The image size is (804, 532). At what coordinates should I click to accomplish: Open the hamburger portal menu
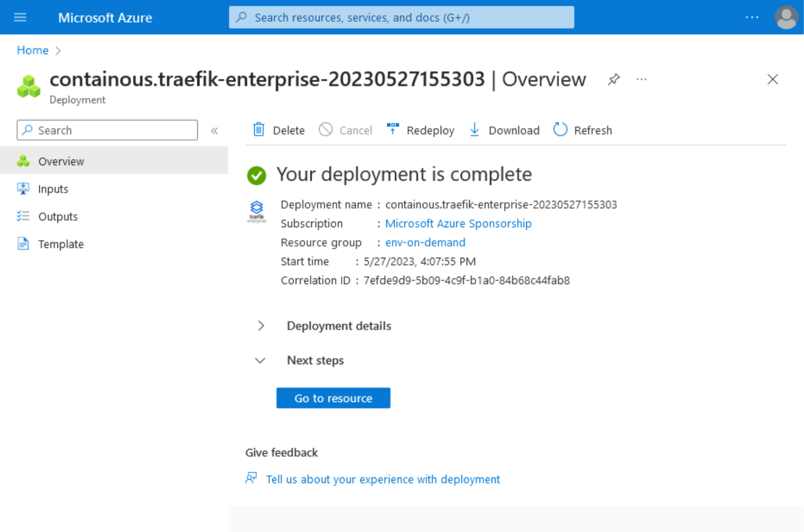coord(20,18)
